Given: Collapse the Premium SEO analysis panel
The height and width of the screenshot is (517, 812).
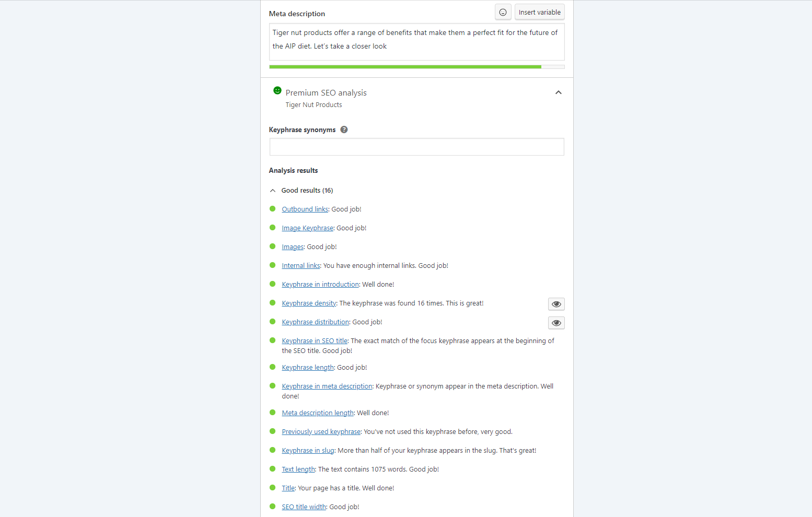Looking at the screenshot, I should pos(558,92).
